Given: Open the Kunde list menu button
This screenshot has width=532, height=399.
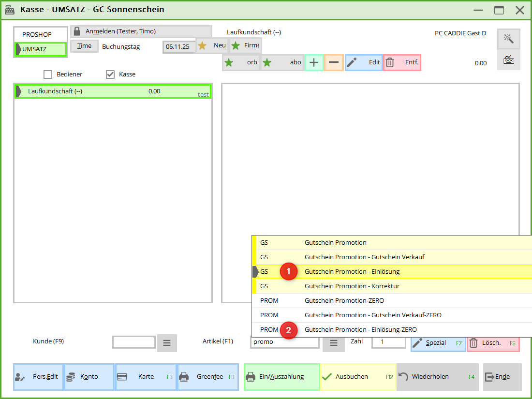Looking at the screenshot, I should (167, 343).
